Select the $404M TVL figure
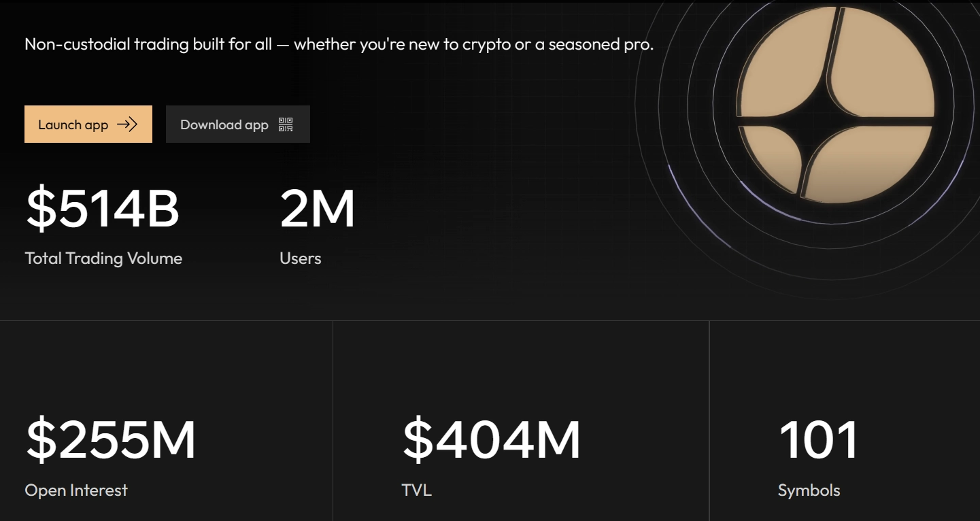The width and height of the screenshot is (980, 521). point(492,440)
